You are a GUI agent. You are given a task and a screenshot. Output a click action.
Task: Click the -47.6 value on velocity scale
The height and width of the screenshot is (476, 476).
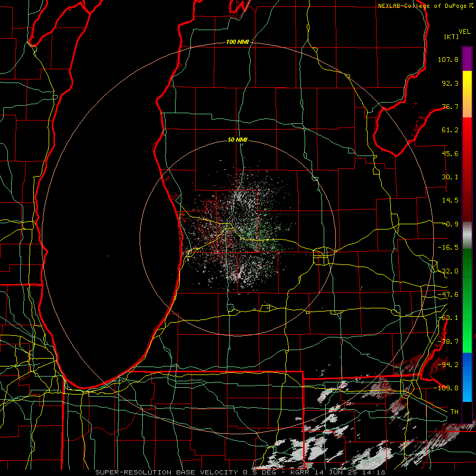[x=448, y=295]
